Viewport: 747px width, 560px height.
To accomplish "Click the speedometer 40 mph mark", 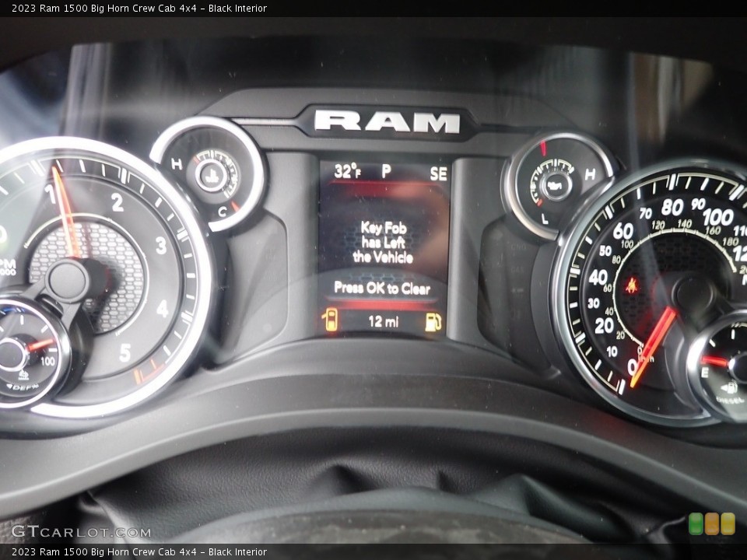I will pos(598,277).
